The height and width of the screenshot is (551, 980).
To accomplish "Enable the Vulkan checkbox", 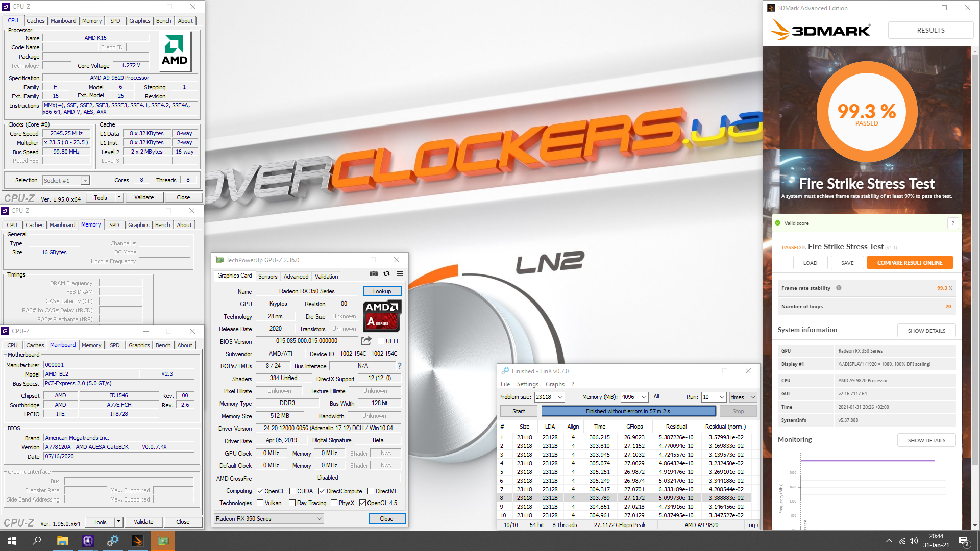I will point(260,503).
